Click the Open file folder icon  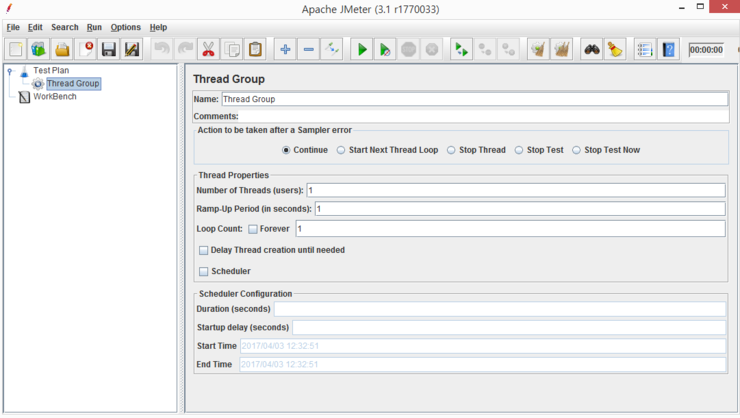click(x=62, y=49)
